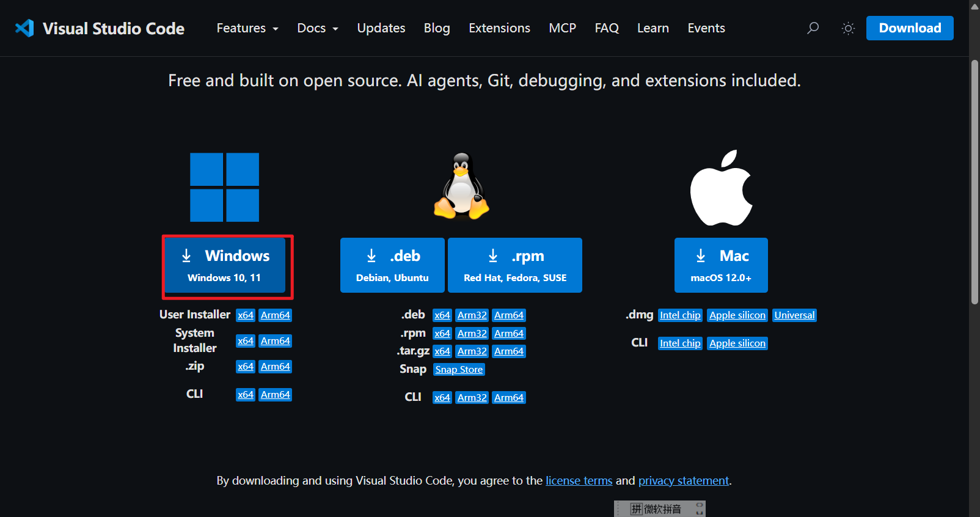The image size is (980, 517).
Task: Get Windows CLI x64 link
Action: (x=246, y=395)
